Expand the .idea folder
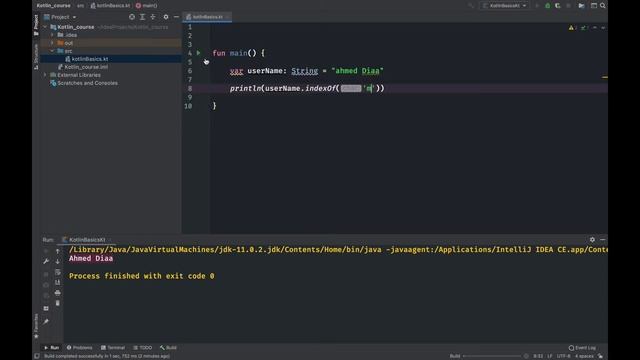The height and width of the screenshot is (360, 640). click(x=52, y=35)
